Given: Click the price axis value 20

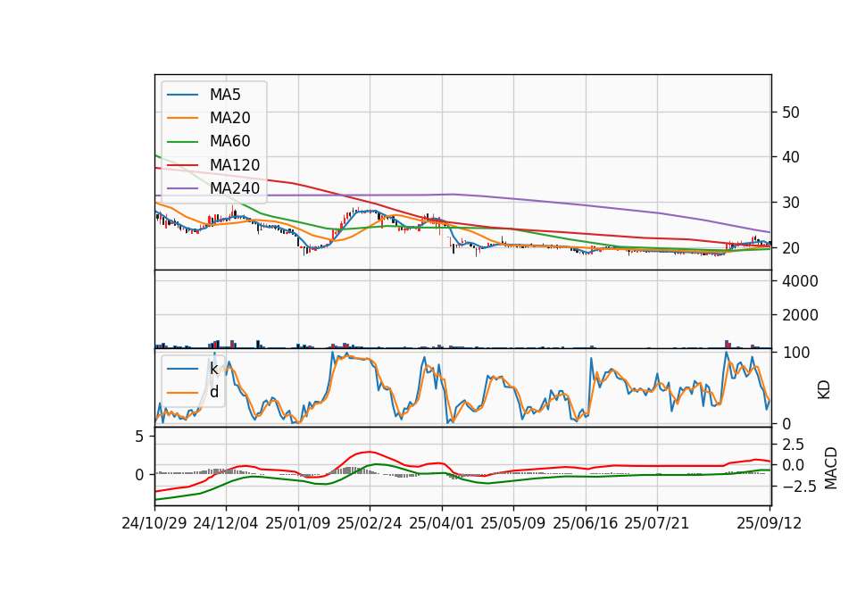Looking at the screenshot, I should (x=791, y=248).
